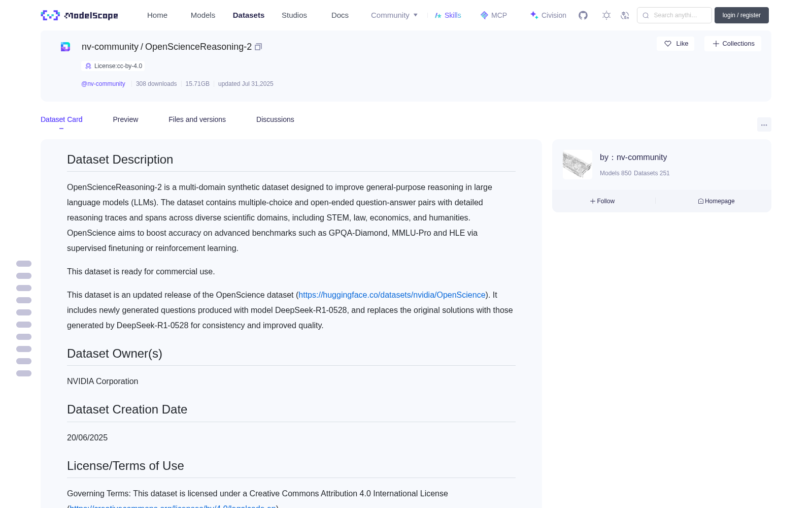Click the License:cc-by-4.0 tag
The height and width of the screenshot is (508, 812).
click(x=113, y=66)
